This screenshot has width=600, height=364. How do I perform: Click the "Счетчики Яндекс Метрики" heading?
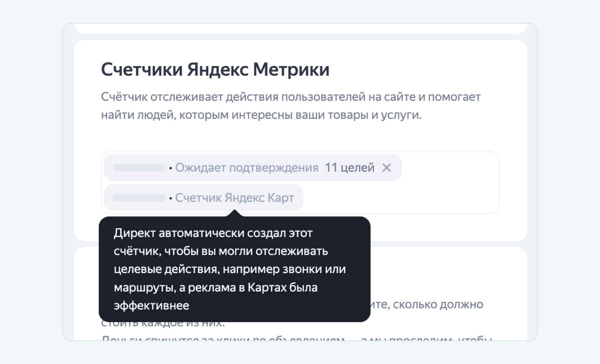tap(215, 69)
